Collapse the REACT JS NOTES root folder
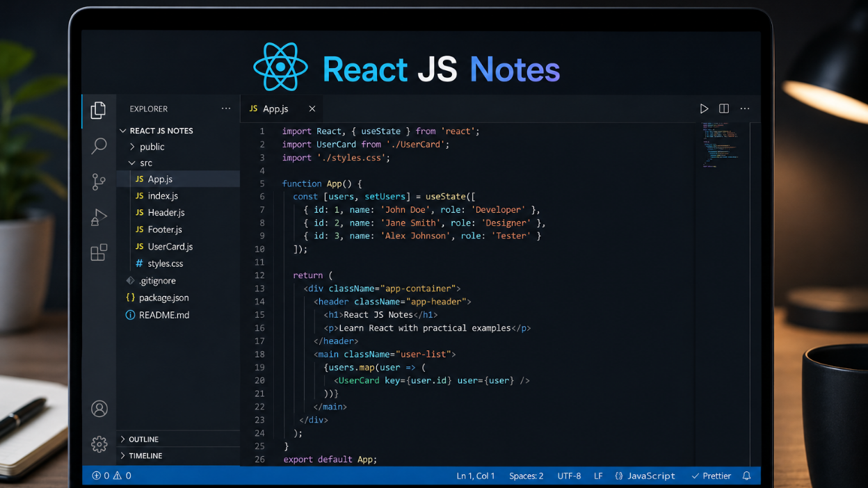Screen dimensions: 868x488 (123, 131)
